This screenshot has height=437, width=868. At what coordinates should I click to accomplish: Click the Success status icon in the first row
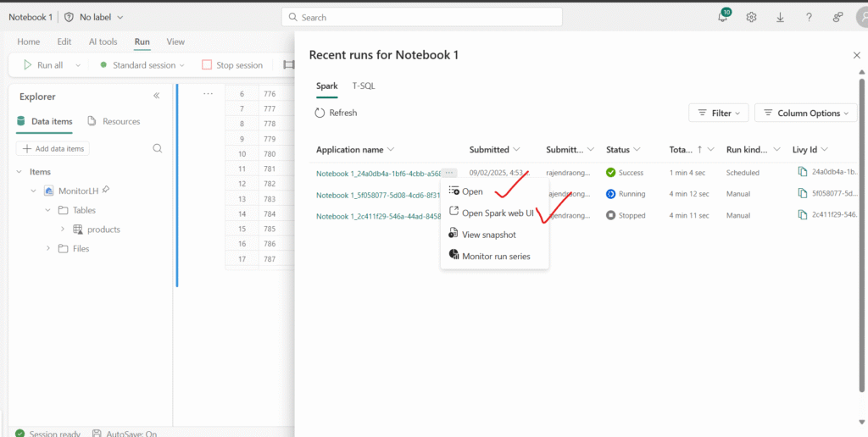(611, 173)
